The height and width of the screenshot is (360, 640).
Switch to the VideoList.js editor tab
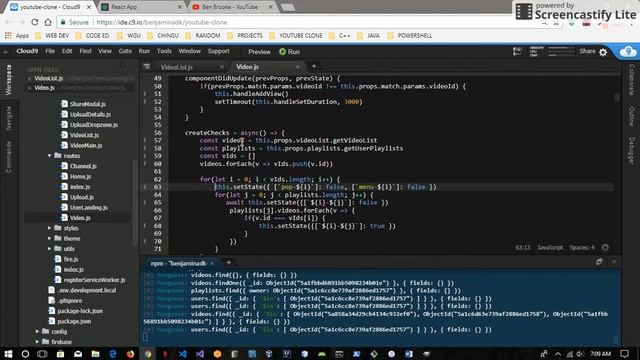(177, 67)
